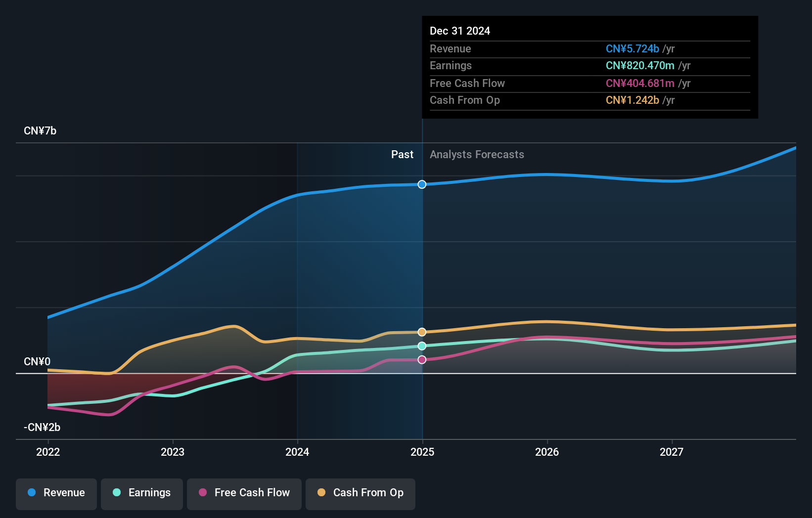Toggle the Free Cash Flow legend button

244,494
